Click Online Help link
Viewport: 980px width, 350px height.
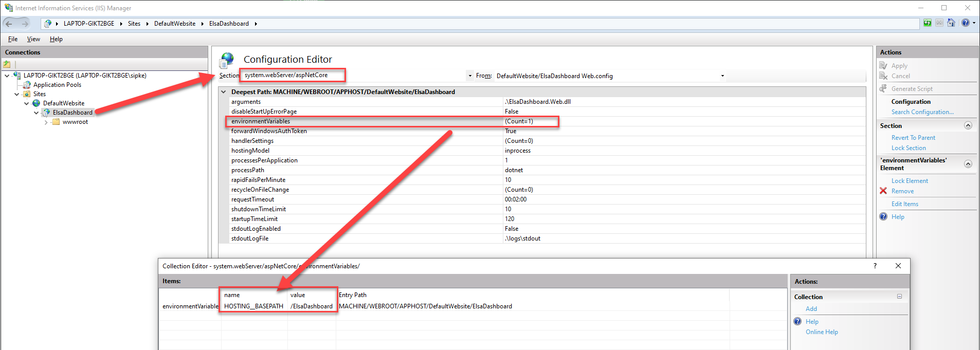[822, 332]
